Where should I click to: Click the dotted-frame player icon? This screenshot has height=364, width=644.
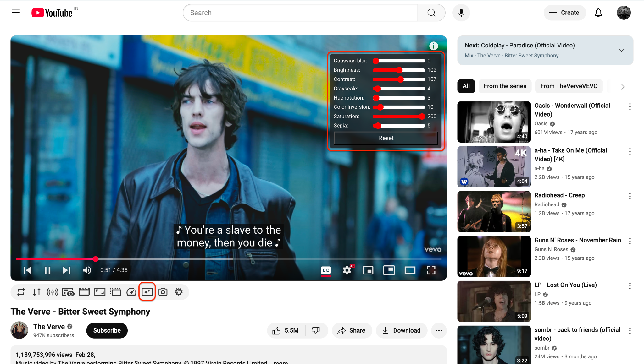point(116,292)
